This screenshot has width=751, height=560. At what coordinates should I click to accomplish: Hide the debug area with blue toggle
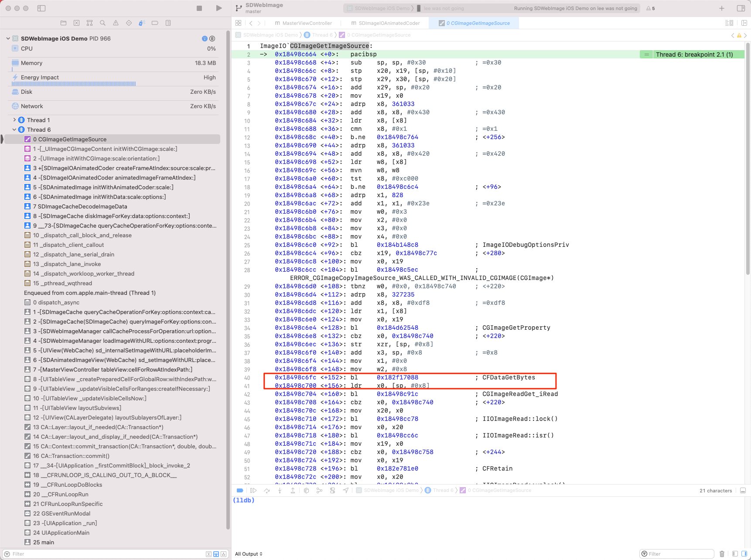pyautogui.click(x=240, y=490)
